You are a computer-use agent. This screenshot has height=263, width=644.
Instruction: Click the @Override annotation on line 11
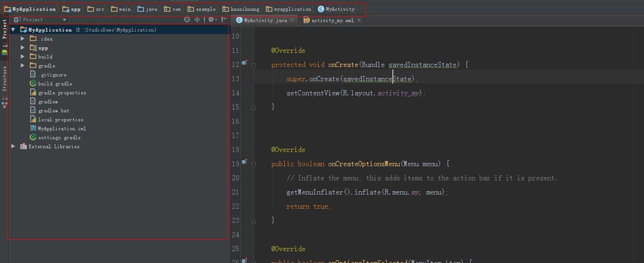tap(288, 51)
